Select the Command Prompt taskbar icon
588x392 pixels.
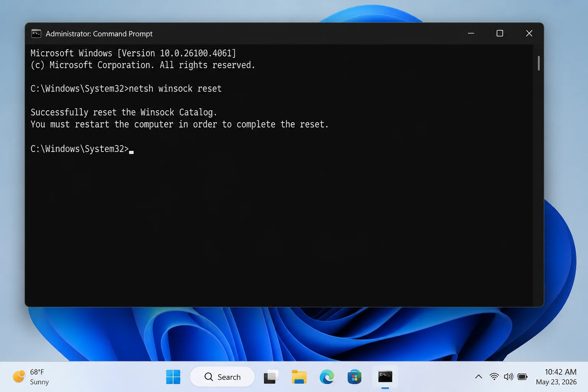pos(385,377)
